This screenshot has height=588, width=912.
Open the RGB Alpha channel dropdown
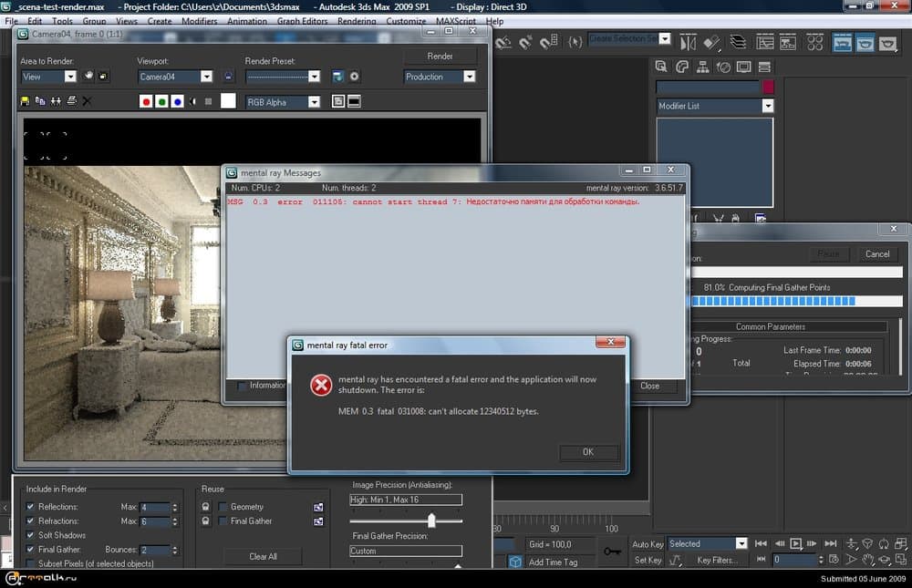tap(314, 102)
